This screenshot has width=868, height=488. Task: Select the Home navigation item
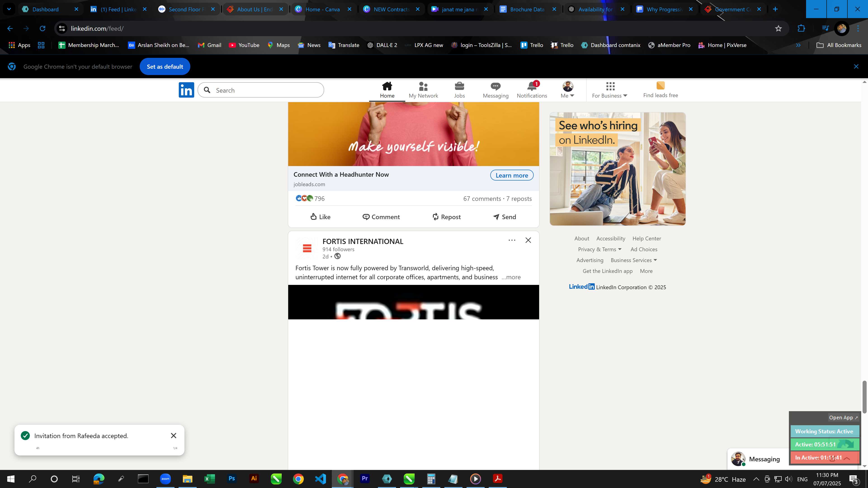(387, 90)
